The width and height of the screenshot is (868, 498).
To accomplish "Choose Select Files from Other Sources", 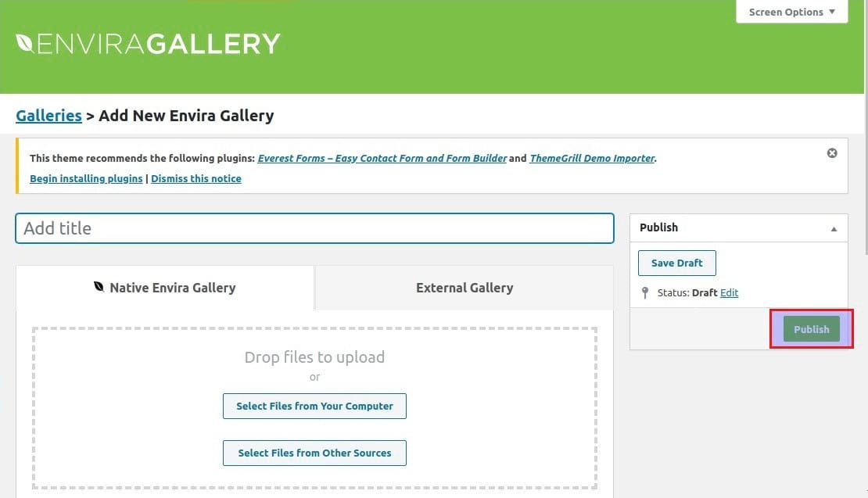I will pyautogui.click(x=314, y=453).
